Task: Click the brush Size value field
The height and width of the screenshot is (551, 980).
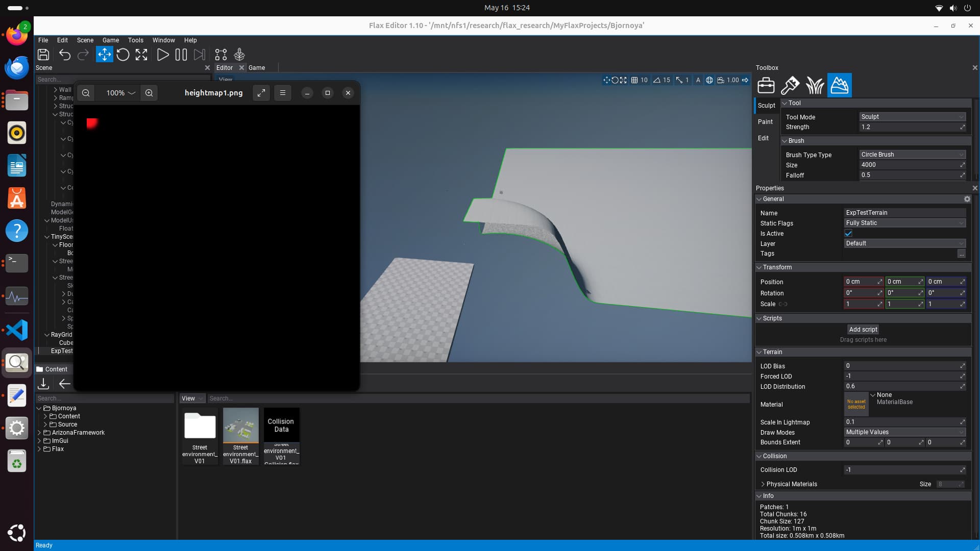Action: pyautogui.click(x=913, y=165)
